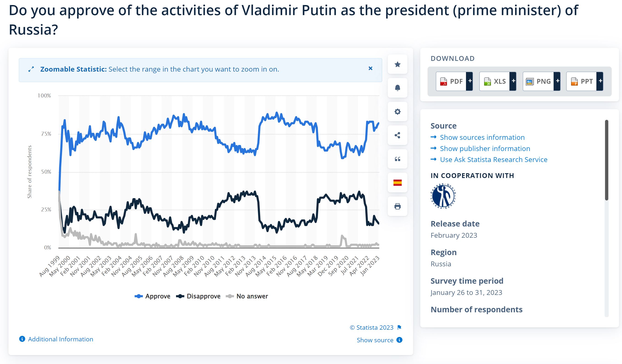Click the source panel vertical scrollbar
Screen dimensions: 622x364
pyautogui.click(x=606, y=160)
